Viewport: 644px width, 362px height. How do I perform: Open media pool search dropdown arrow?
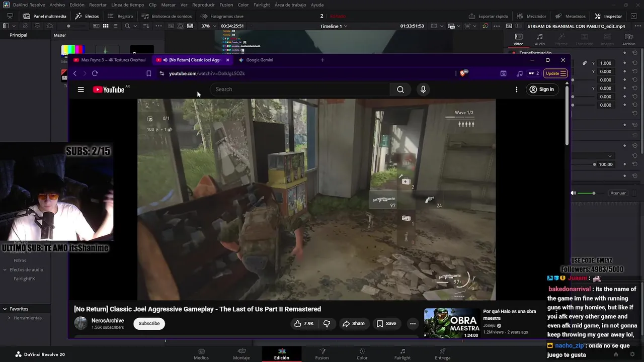click(x=135, y=26)
